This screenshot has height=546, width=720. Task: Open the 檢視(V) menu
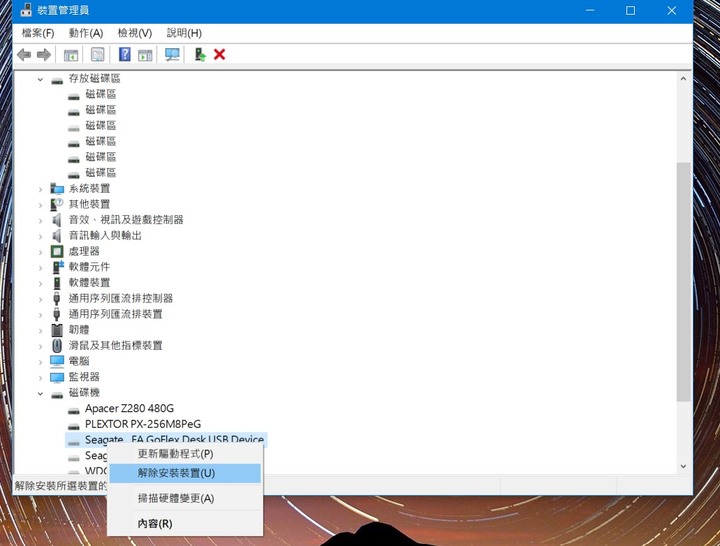click(x=135, y=33)
